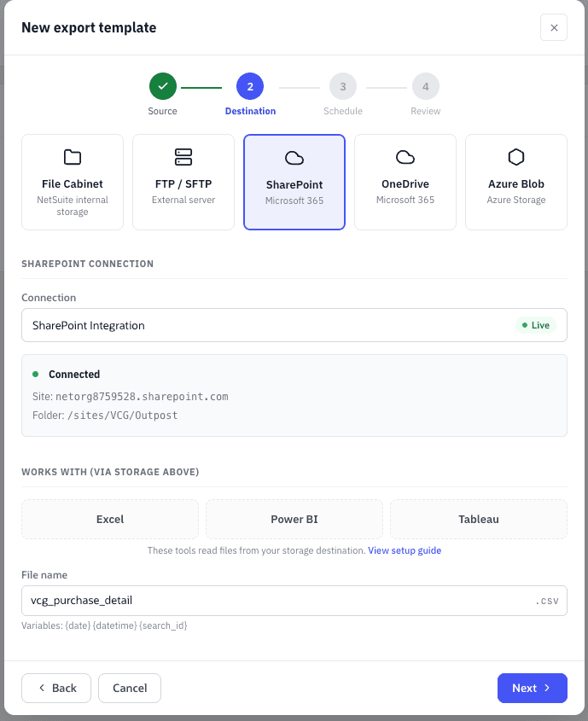Click the File name input field
The height and width of the screenshot is (721, 588).
tap(294, 601)
